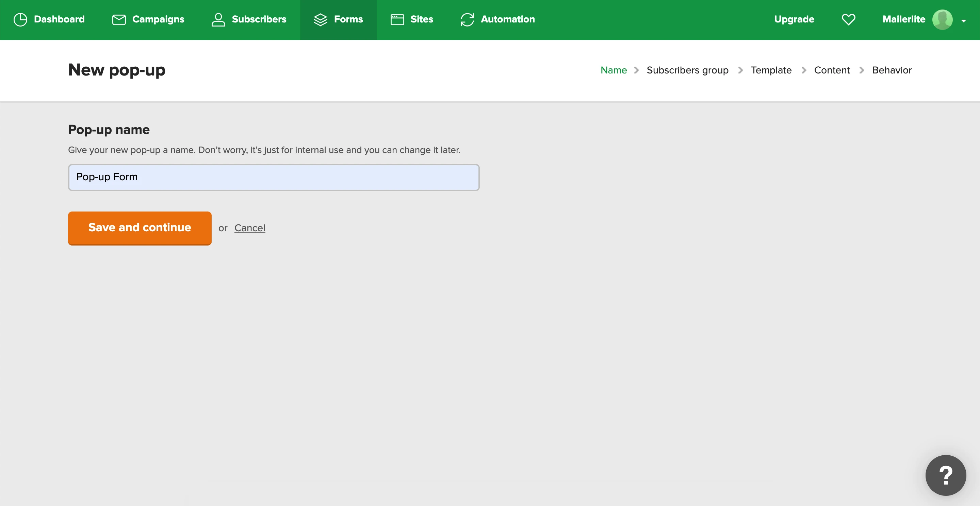Click the Name breadcrumb step

click(x=613, y=70)
